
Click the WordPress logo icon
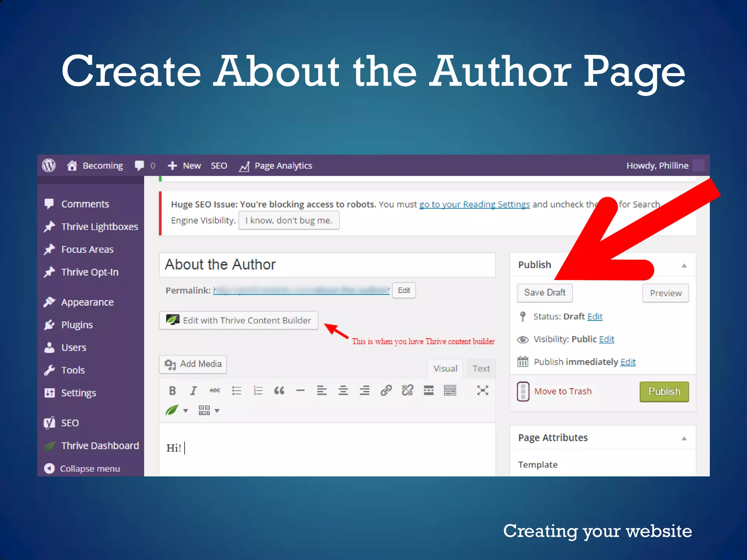pos(49,166)
